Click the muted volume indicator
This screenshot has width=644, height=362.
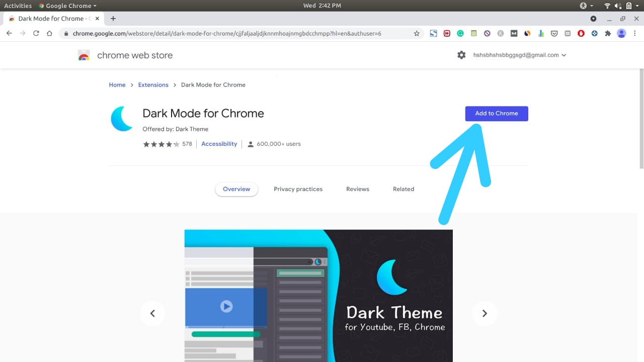point(617,6)
